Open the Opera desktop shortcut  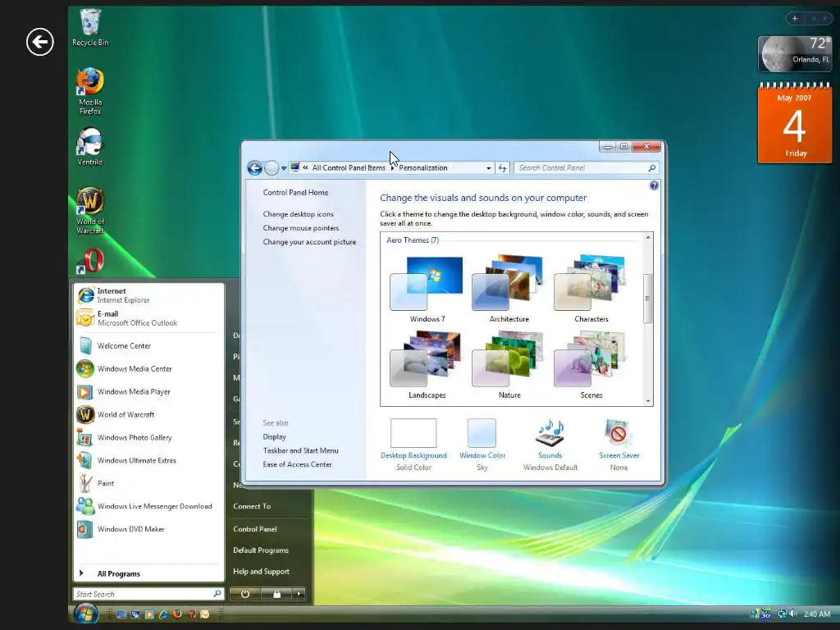click(90, 261)
